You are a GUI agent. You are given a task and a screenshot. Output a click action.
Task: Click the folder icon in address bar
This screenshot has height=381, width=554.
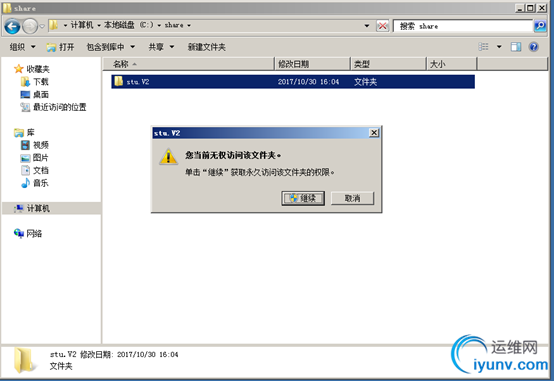[x=53, y=25]
